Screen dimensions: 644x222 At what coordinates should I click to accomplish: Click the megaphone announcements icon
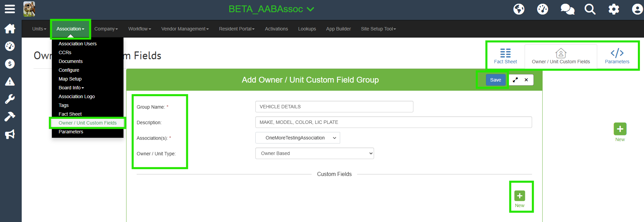point(10,134)
